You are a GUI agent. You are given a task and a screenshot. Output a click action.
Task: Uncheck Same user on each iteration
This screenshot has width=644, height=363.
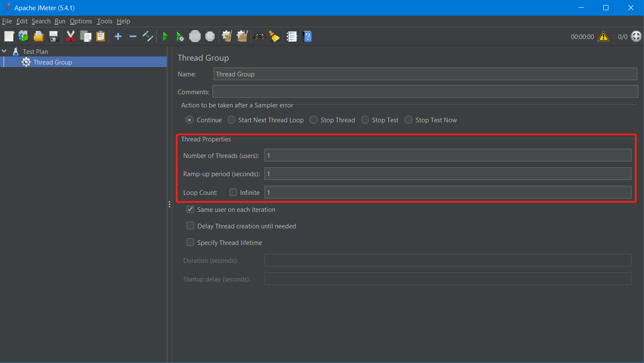point(190,209)
